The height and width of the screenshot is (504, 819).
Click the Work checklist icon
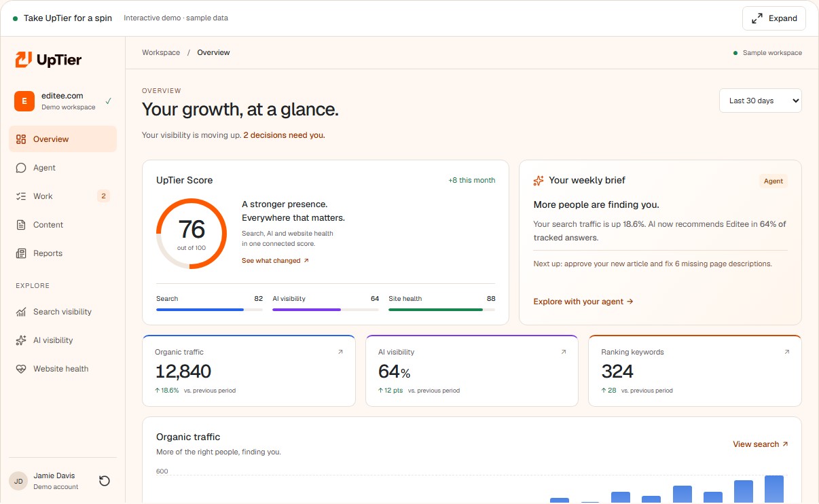click(20, 196)
